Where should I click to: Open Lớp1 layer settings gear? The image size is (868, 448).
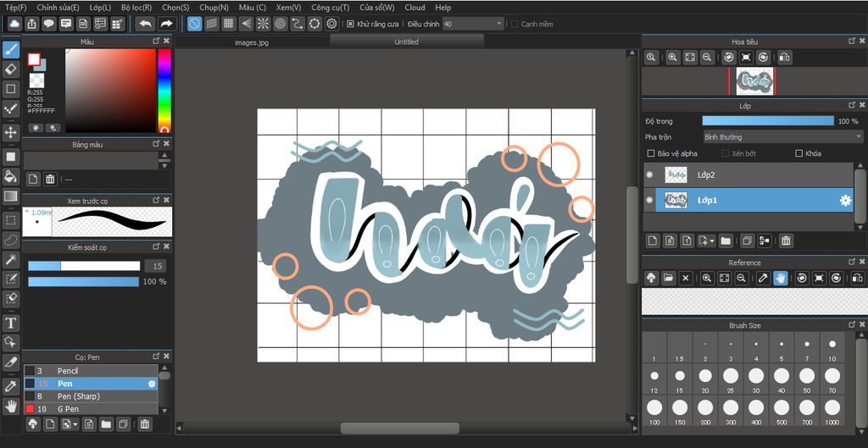pos(845,200)
